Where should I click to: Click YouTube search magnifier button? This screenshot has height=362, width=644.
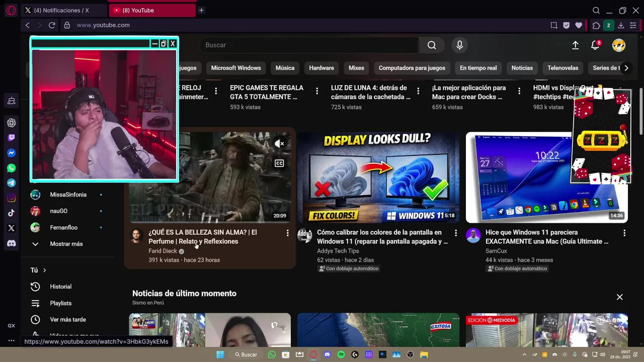[x=432, y=45]
